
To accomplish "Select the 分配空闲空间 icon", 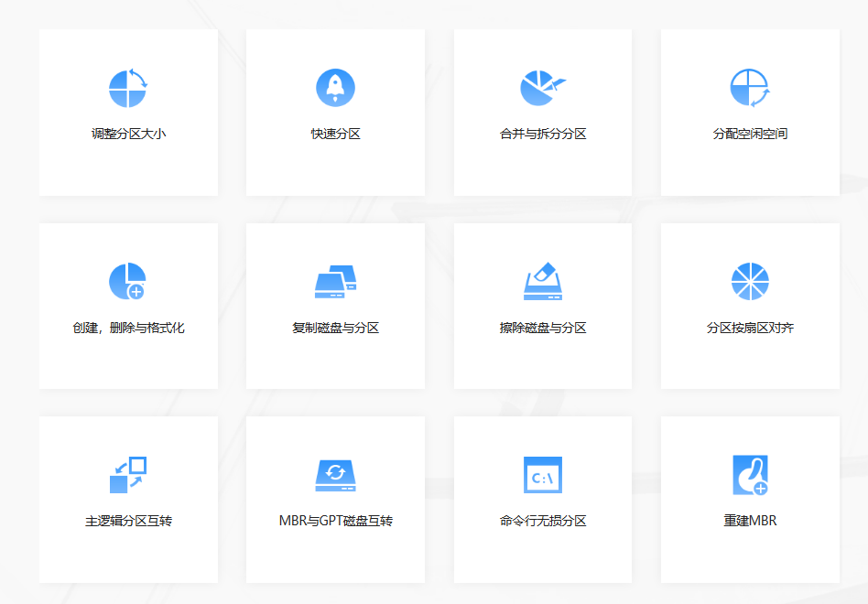I will 749,86.
